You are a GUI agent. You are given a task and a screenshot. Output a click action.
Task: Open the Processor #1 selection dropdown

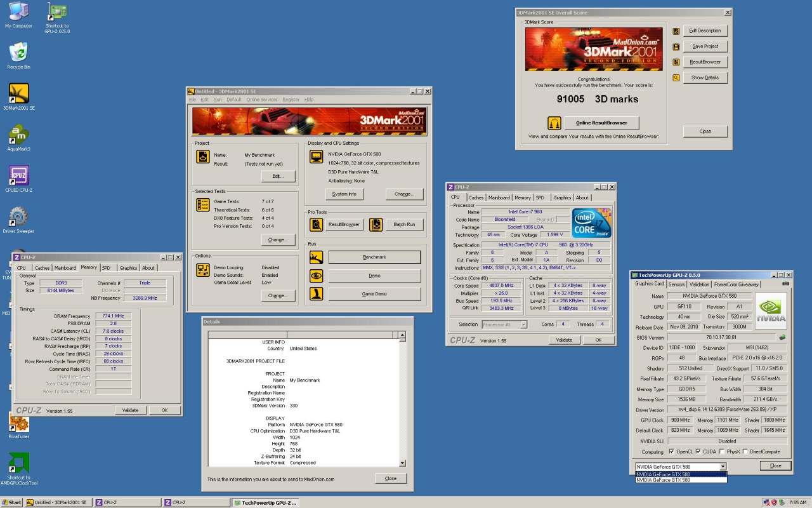tap(523, 324)
